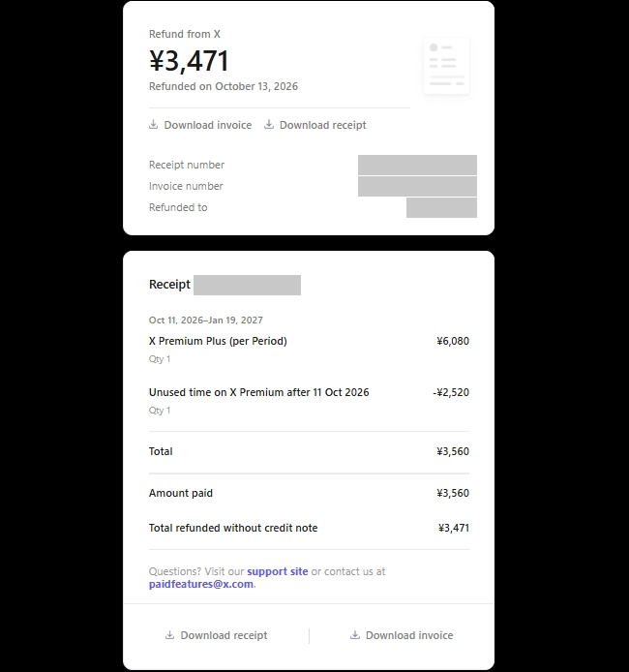Viewport: 629px width, 672px height.
Task: Click the top Download invoice link text
Action: (208, 125)
